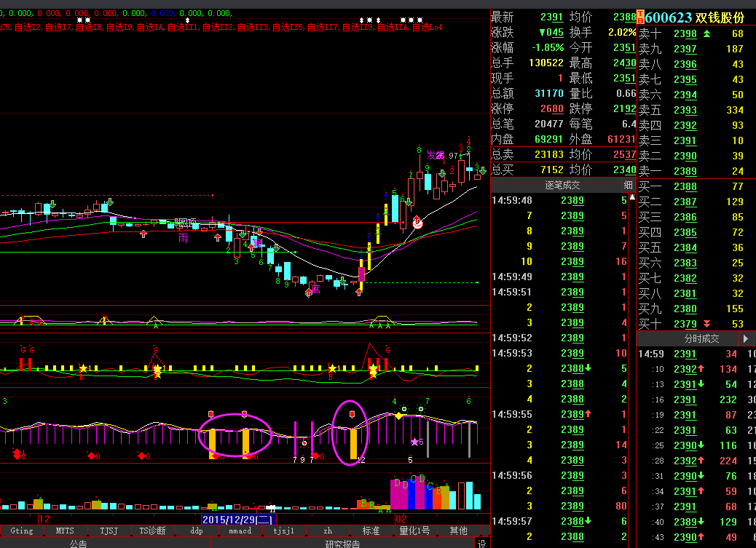Click the 12 month marker on time axis
This screenshot has width=756, height=548.
[44, 519]
